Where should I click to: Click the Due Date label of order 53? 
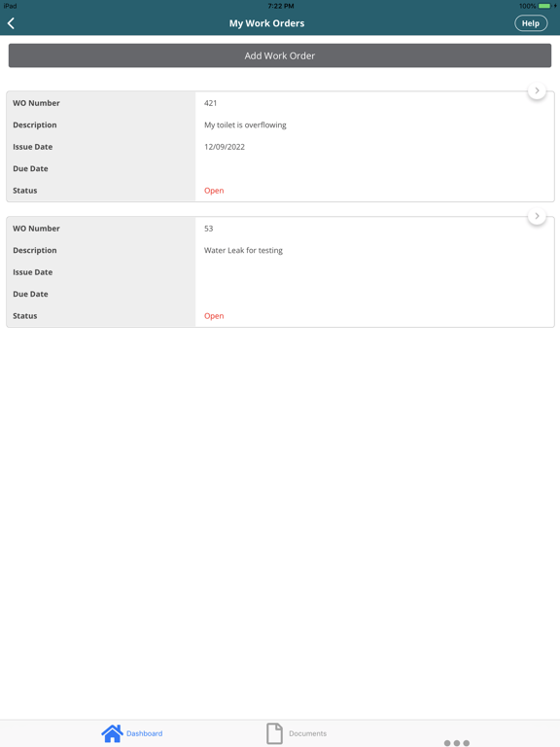pos(30,294)
